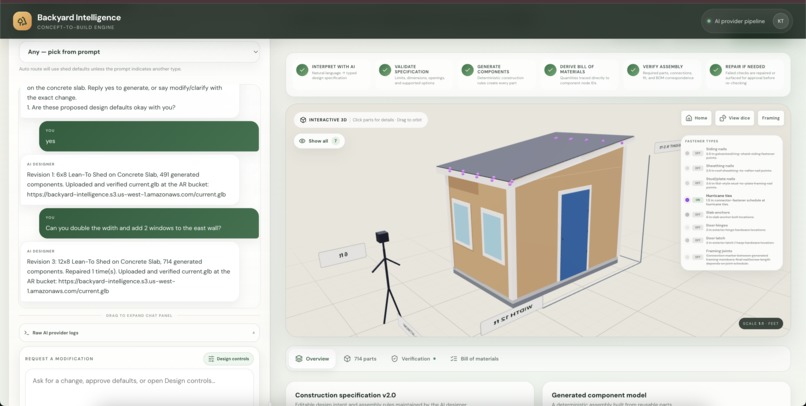Open the KT user avatar
806x406 pixels.
click(780, 21)
